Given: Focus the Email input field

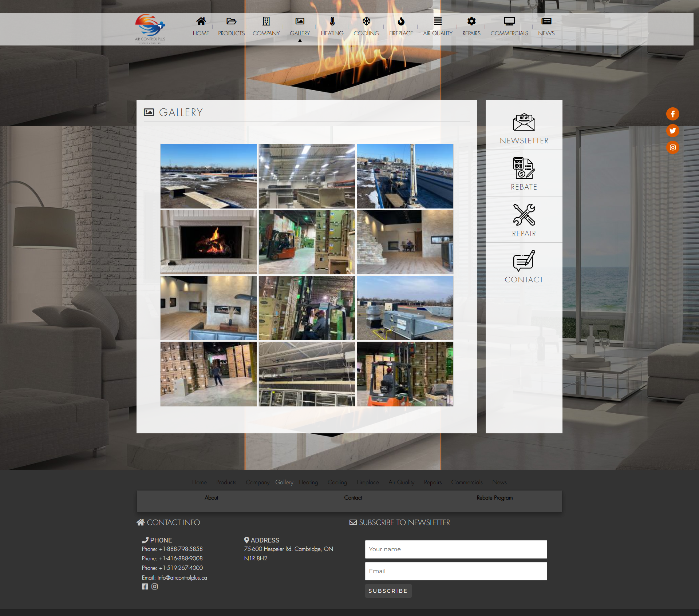Looking at the screenshot, I should tap(456, 571).
